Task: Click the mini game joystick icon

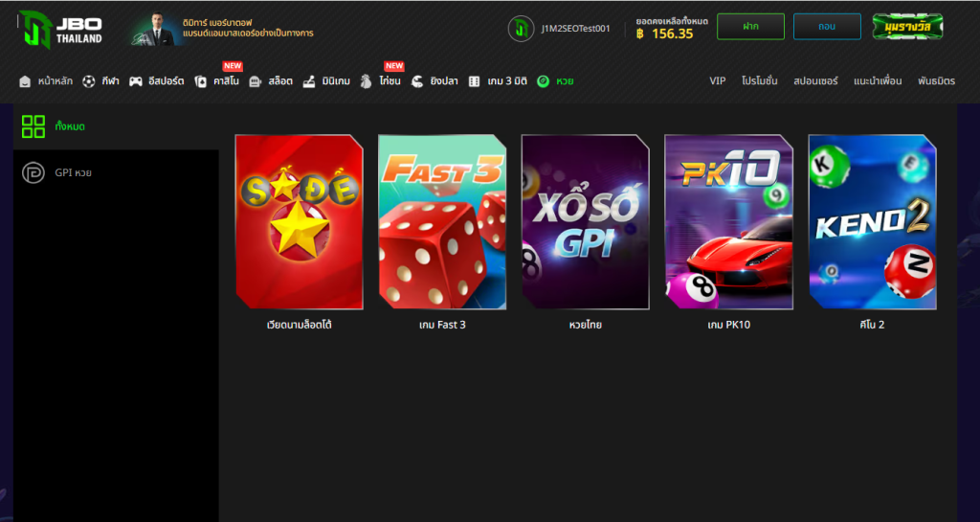Action: [x=309, y=81]
